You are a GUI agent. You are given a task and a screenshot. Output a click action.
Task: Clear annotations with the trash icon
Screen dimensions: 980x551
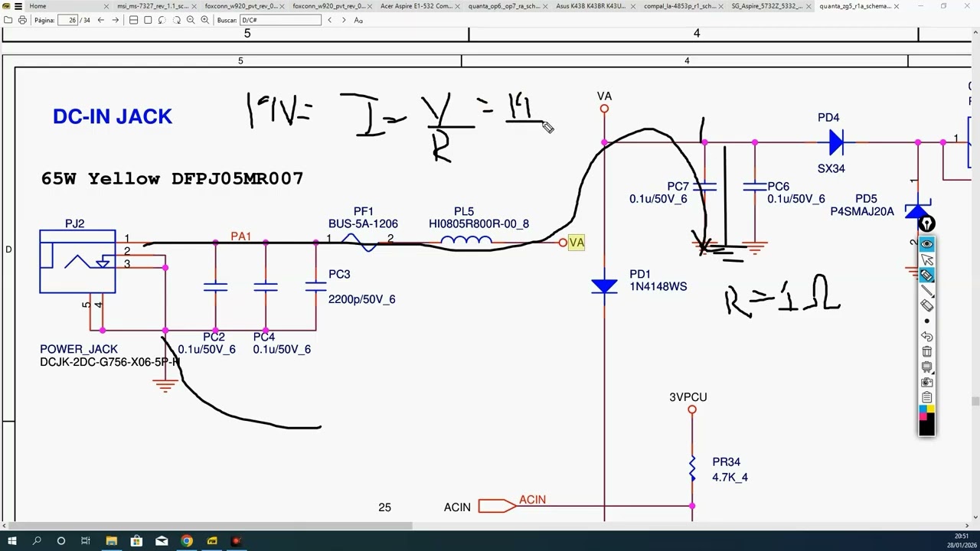click(x=926, y=352)
